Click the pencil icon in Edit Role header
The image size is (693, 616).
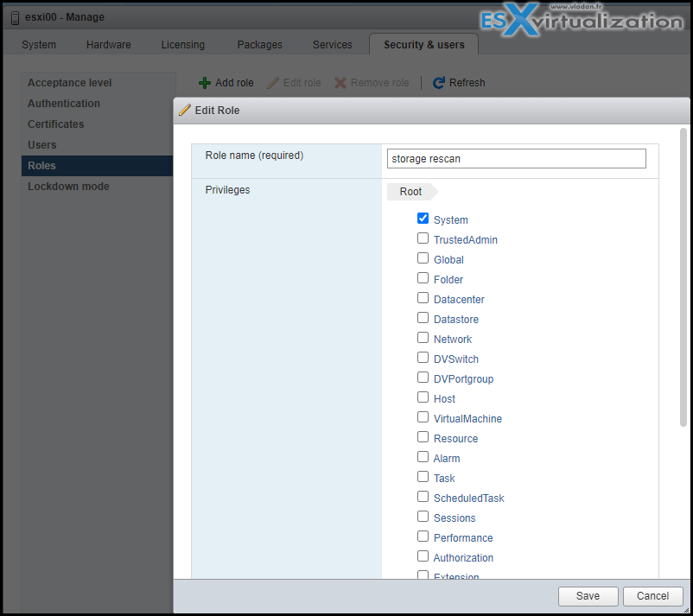185,110
